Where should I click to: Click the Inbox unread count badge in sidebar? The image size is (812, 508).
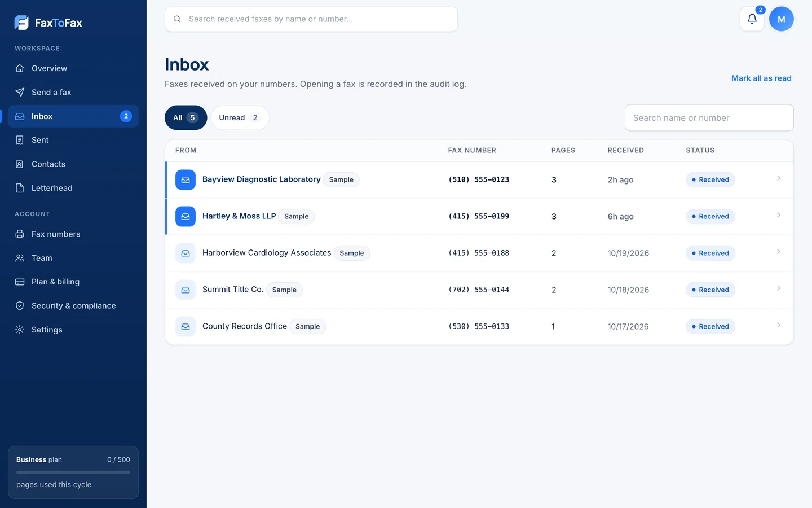[126, 116]
